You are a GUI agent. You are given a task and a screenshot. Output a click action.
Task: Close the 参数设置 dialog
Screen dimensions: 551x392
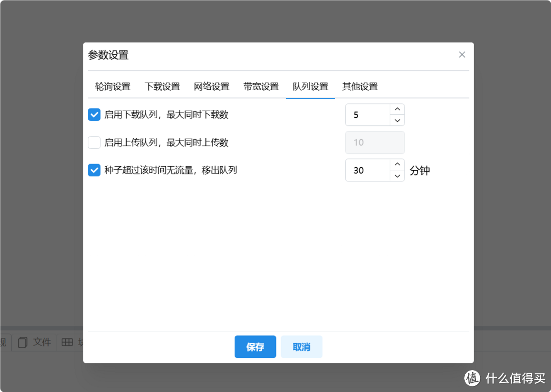pyautogui.click(x=462, y=55)
